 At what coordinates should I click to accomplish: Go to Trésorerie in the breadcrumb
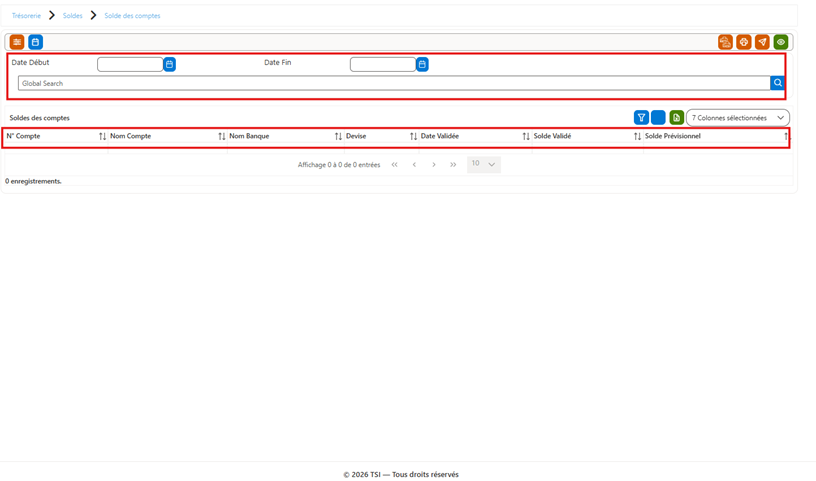coord(26,16)
